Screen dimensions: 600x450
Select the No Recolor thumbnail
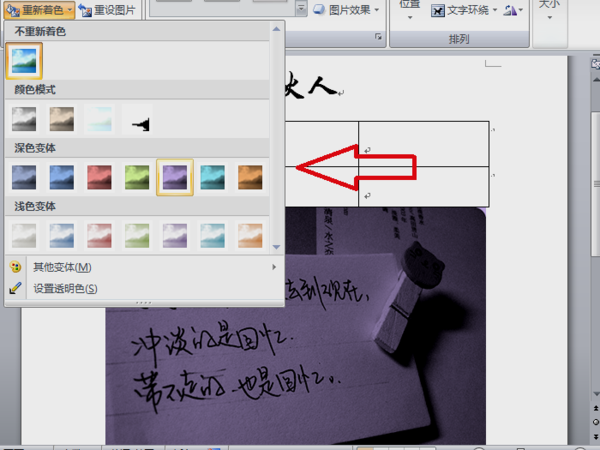(24, 61)
